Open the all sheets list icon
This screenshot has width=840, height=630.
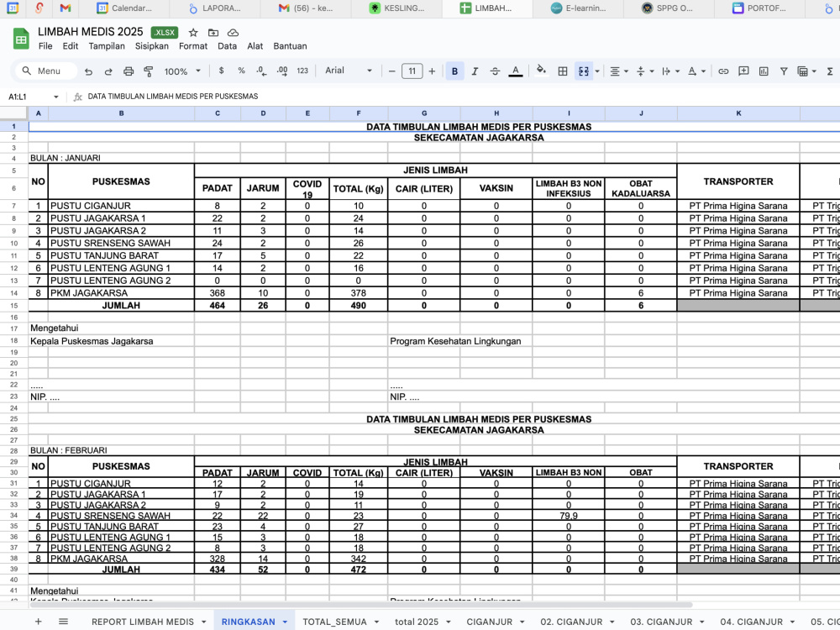[63, 622]
